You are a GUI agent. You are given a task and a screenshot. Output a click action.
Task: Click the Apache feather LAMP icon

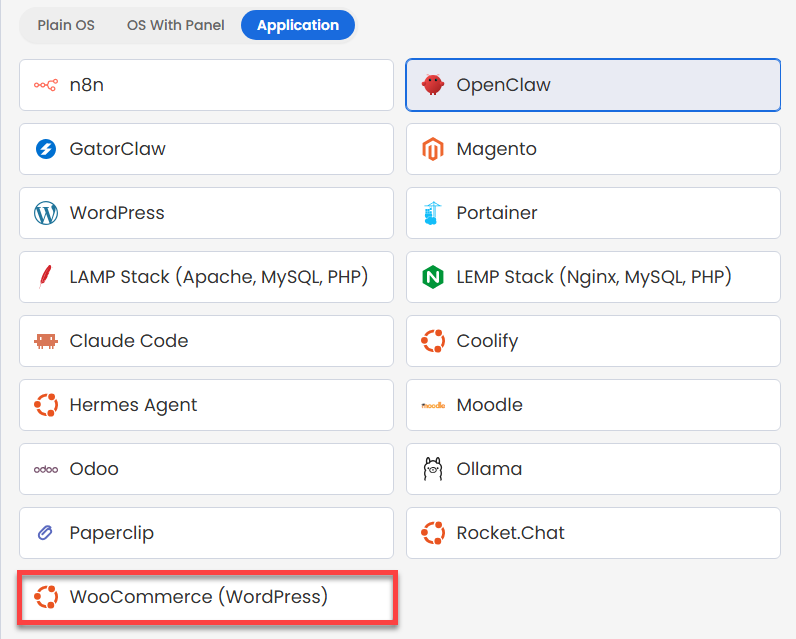(x=45, y=277)
